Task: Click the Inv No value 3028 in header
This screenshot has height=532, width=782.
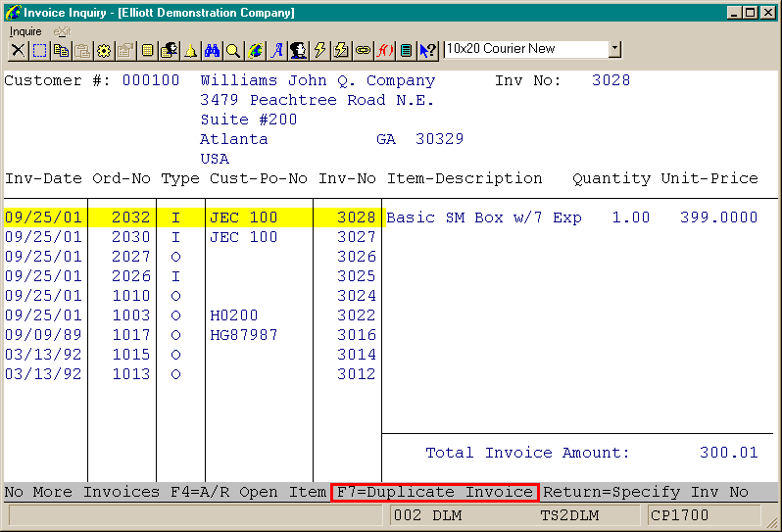Action: (x=611, y=80)
